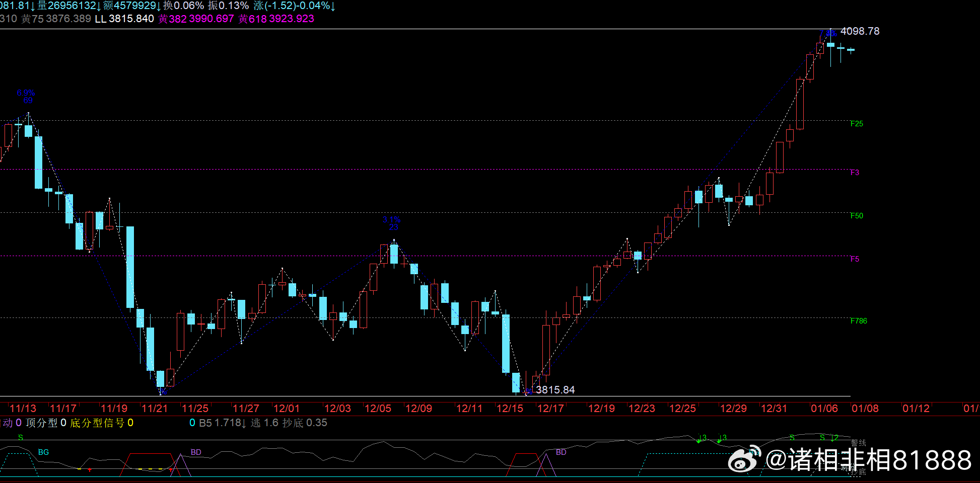The width and height of the screenshot is (980, 483).
Task: Click the 警线 warning line label
Action: pos(859,443)
